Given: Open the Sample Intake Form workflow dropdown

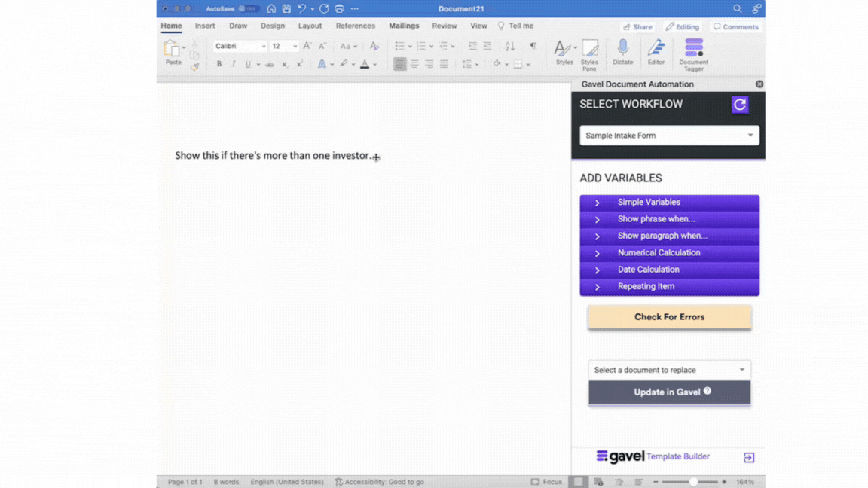Looking at the screenshot, I should [668, 136].
